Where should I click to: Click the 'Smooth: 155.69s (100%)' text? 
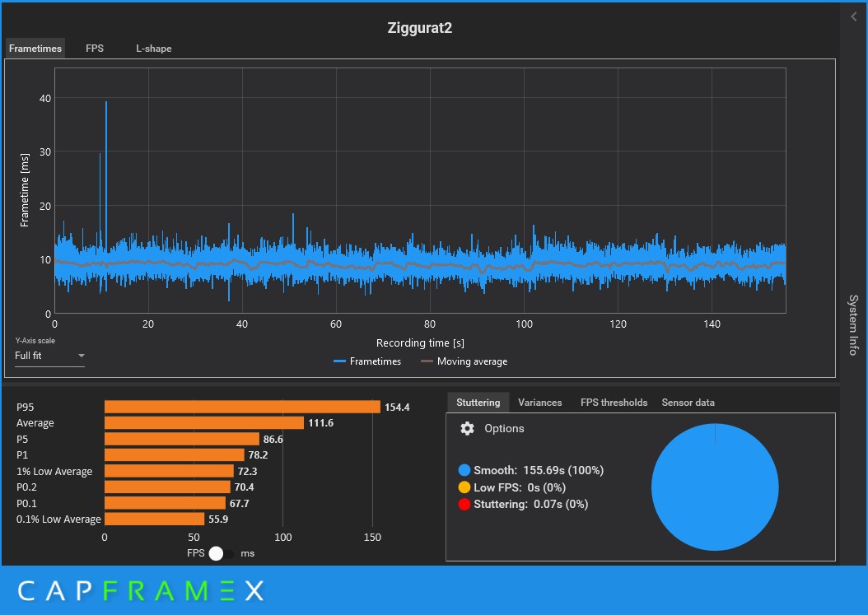click(539, 470)
